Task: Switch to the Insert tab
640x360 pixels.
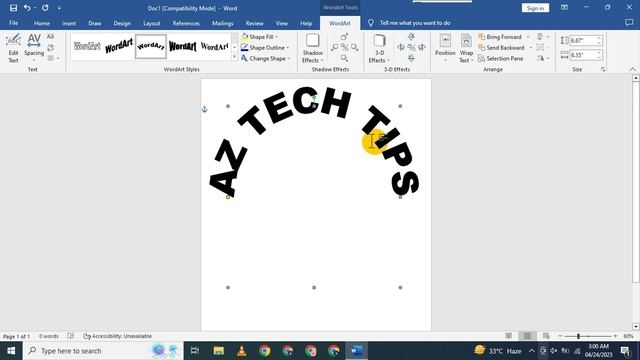Action: click(69, 23)
